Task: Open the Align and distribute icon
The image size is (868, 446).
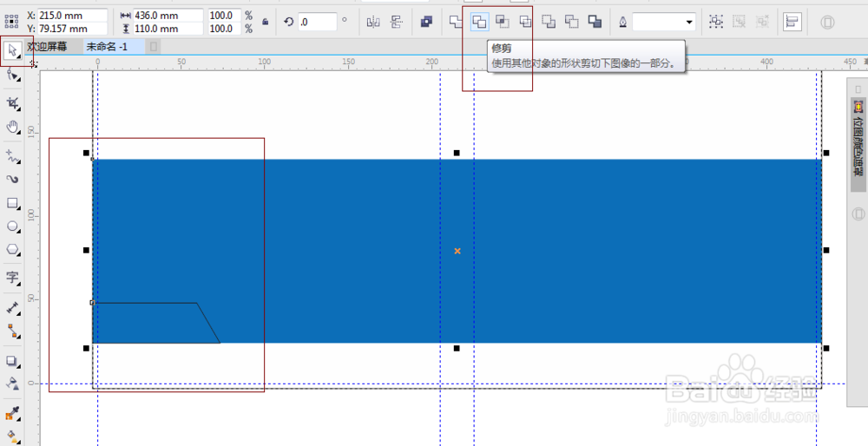Action: pyautogui.click(x=792, y=22)
